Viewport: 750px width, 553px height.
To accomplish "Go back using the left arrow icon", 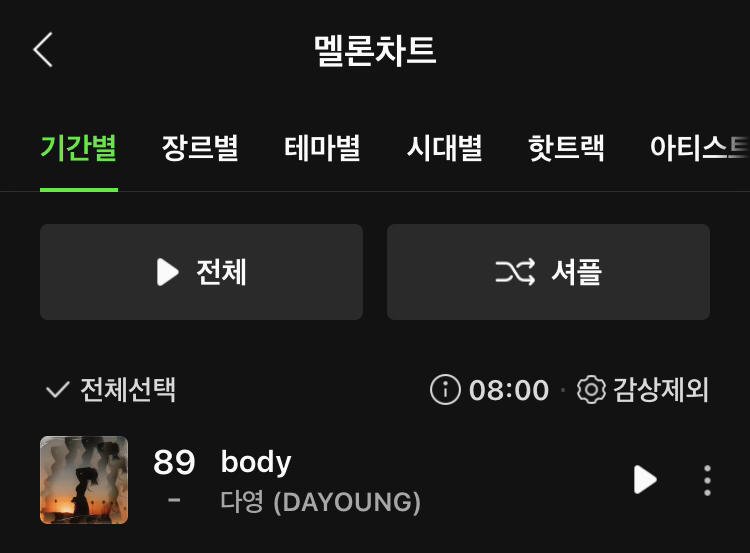I will 43,50.
